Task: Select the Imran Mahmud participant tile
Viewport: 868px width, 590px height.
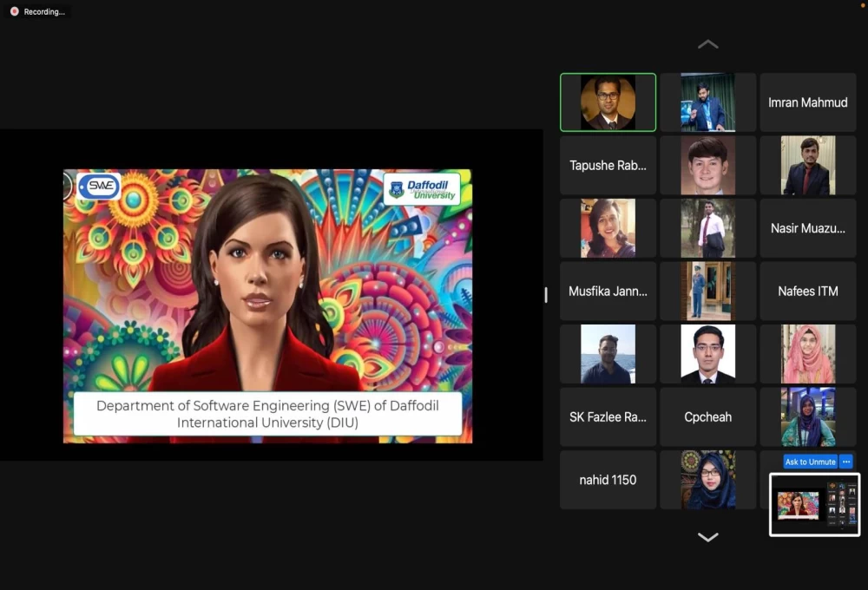Action: 807,102
